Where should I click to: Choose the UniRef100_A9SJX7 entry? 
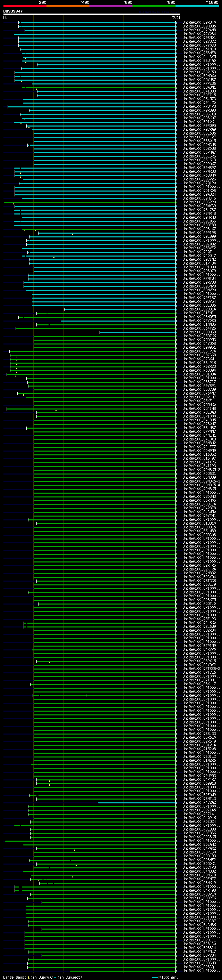point(199,229)
